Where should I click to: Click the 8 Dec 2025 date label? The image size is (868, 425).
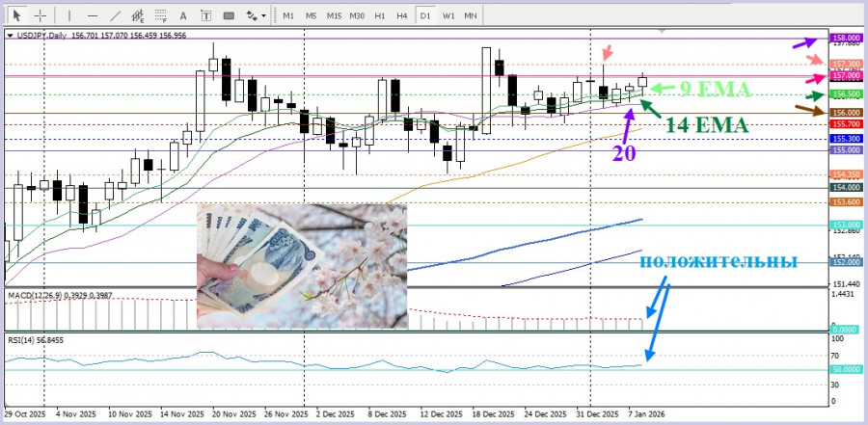(x=388, y=414)
